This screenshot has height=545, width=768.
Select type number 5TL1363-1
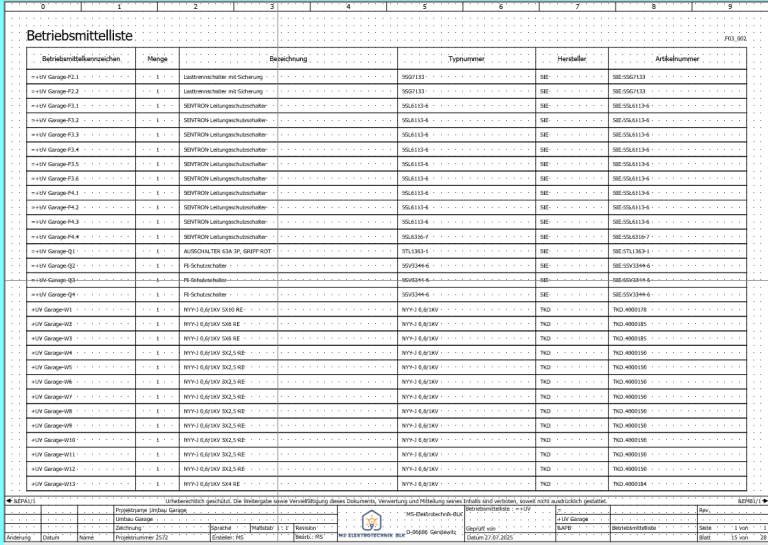415,251
